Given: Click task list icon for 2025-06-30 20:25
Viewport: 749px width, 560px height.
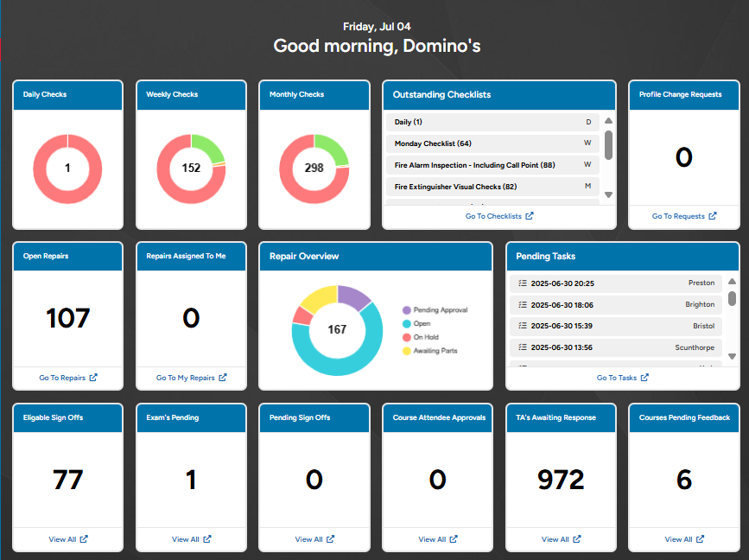Looking at the screenshot, I should coord(523,283).
